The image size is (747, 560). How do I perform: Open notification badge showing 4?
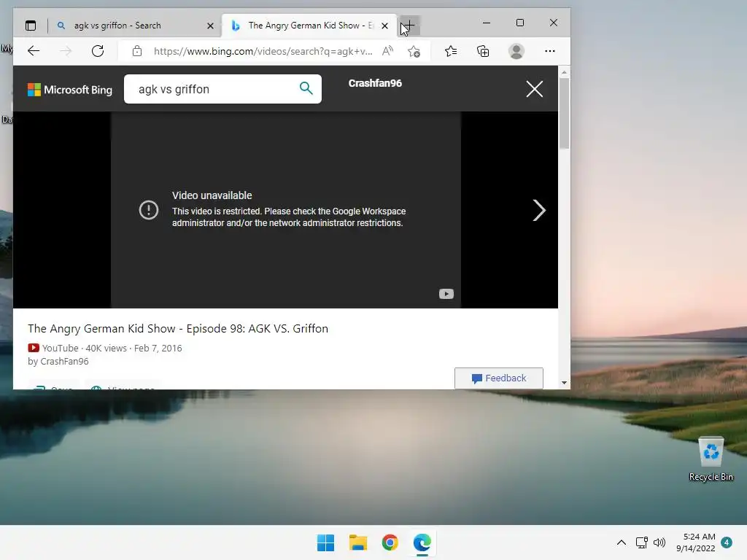click(727, 542)
